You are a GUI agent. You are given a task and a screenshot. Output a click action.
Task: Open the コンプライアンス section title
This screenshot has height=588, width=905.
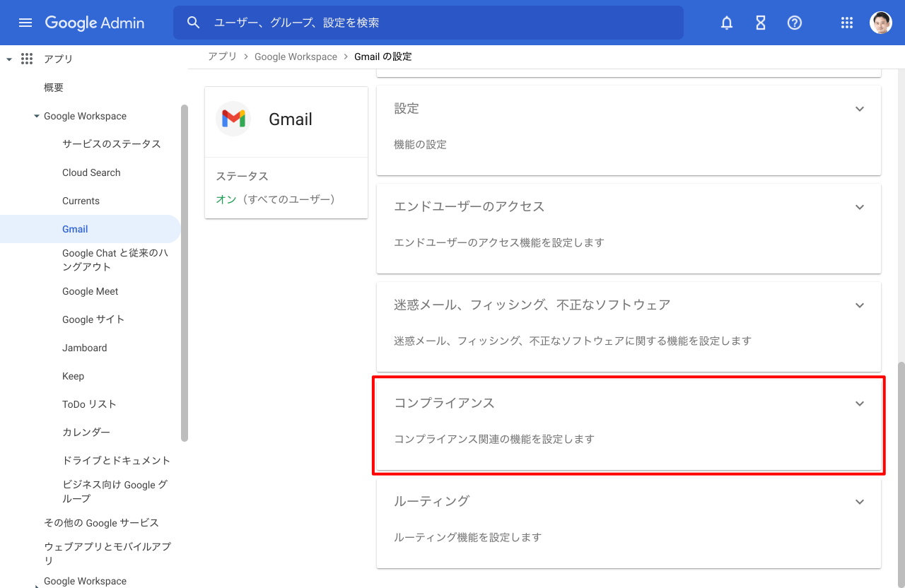tap(444, 403)
